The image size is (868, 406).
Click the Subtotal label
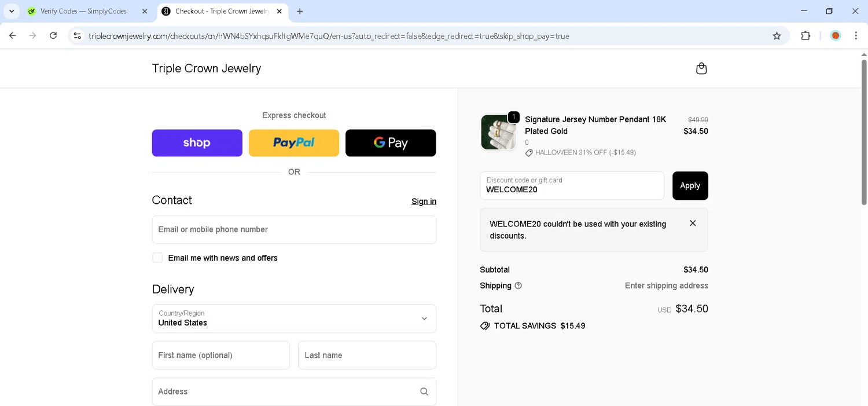click(x=495, y=270)
